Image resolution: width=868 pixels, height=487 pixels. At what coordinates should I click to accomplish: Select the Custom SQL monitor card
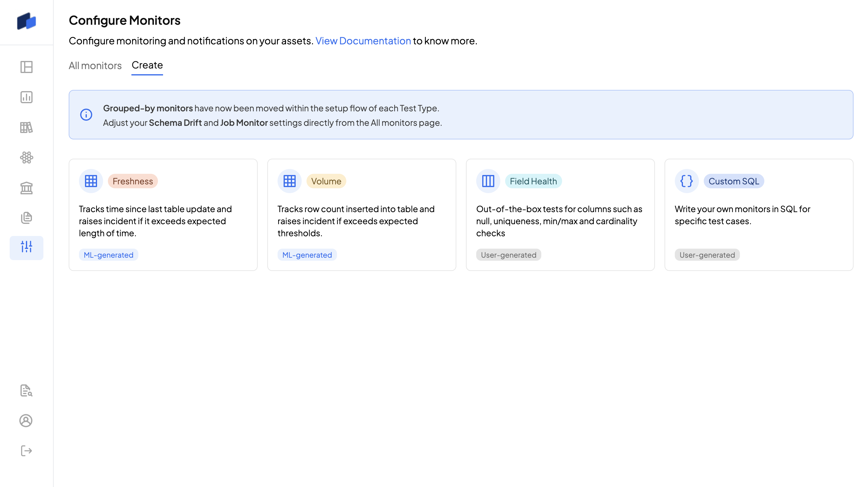coord(759,215)
